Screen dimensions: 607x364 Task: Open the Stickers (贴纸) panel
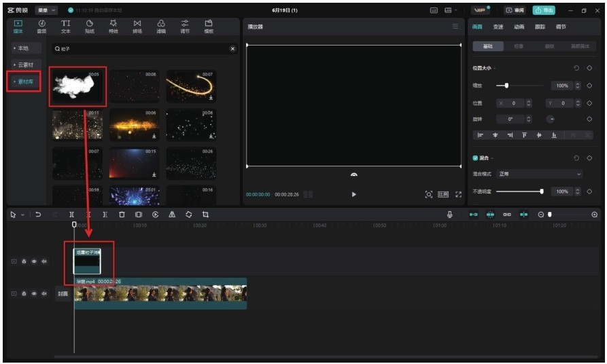pos(90,26)
